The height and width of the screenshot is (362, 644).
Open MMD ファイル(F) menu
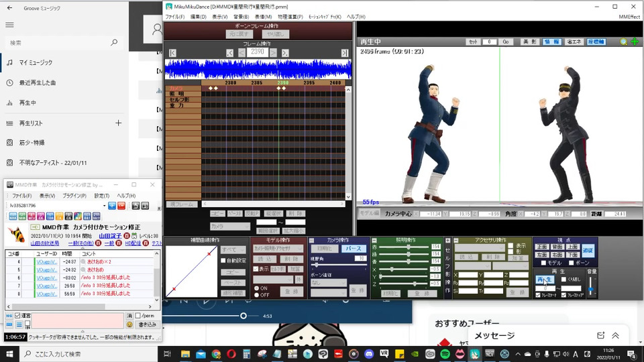click(x=174, y=17)
